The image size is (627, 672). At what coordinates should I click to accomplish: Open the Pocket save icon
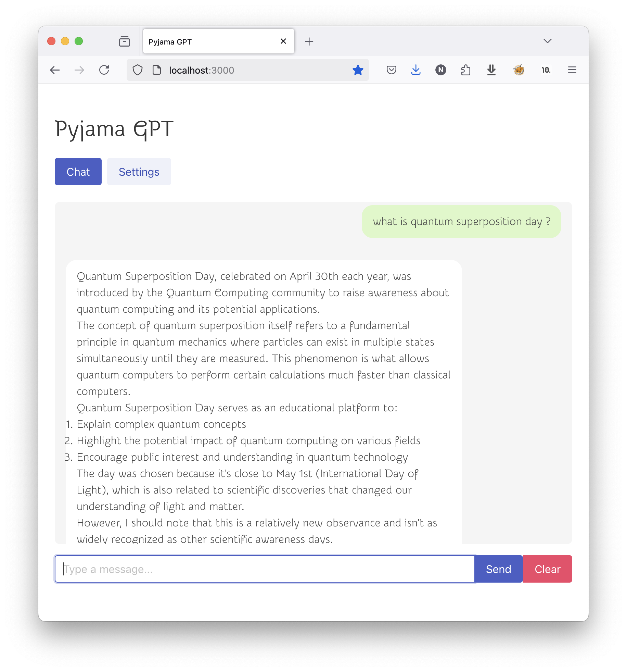(391, 70)
